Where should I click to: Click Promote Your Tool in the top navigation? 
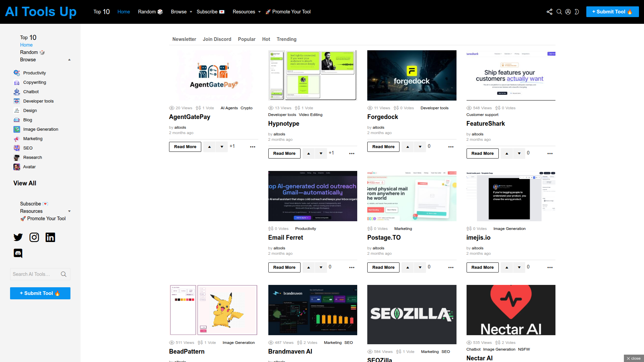[288, 12]
